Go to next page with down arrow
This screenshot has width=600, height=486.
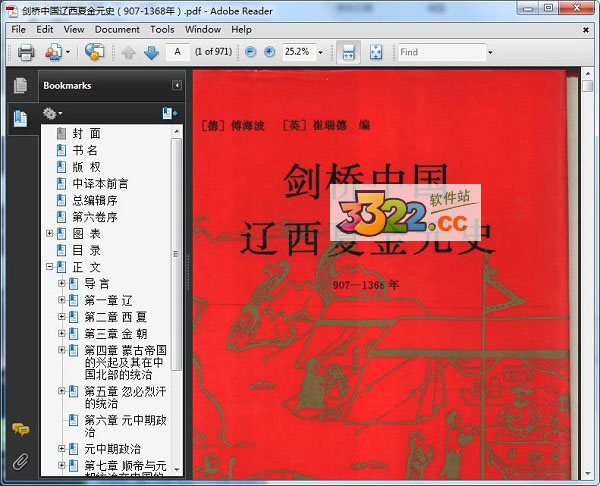point(150,52)
